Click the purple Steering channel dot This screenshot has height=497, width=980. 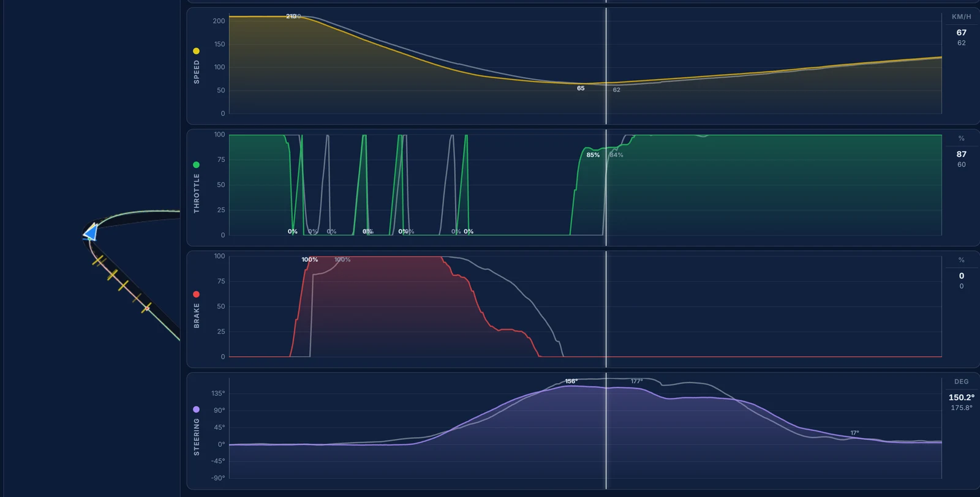pos(196,409)
